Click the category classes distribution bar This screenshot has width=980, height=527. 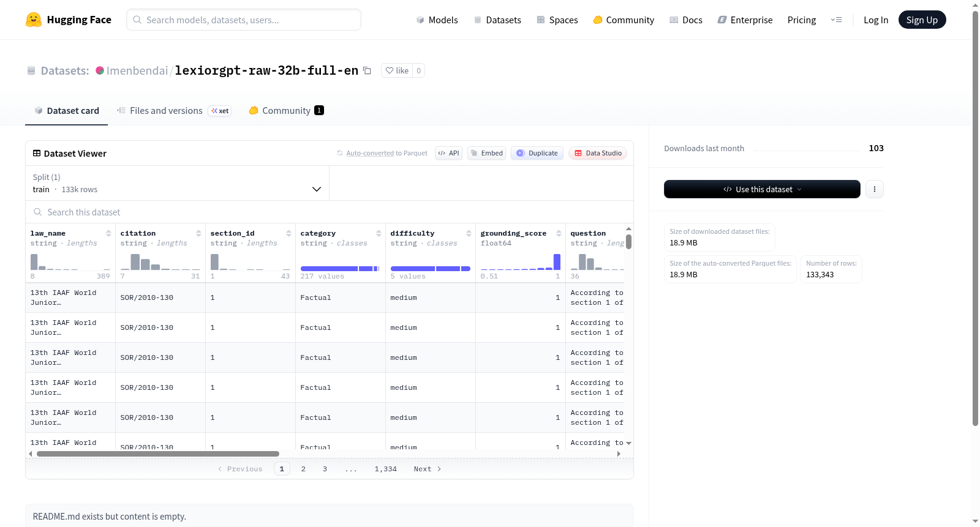(x=340, y=269)
